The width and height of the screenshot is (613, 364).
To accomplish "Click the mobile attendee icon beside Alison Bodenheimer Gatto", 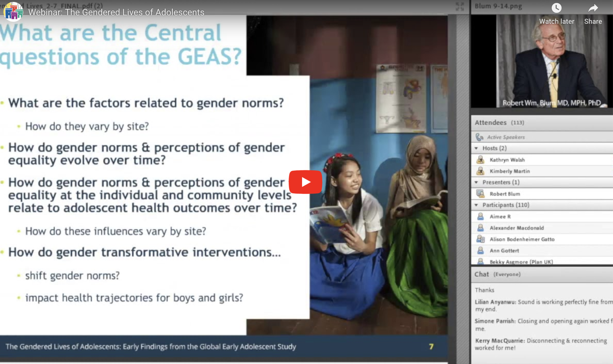I will pos(481,239).
